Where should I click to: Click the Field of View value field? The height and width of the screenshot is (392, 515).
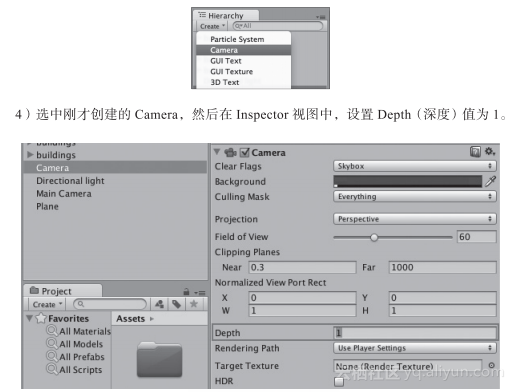(x=476, y=237)
